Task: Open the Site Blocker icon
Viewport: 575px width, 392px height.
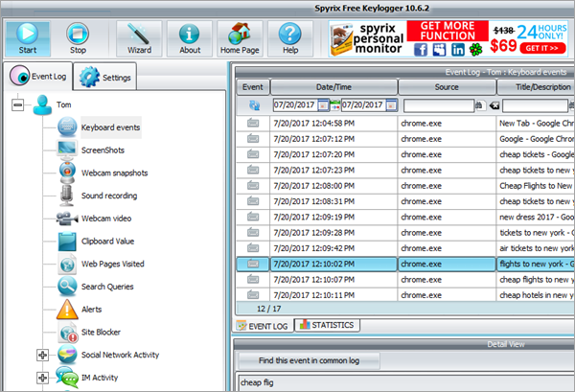Action: tap(68, 333)
